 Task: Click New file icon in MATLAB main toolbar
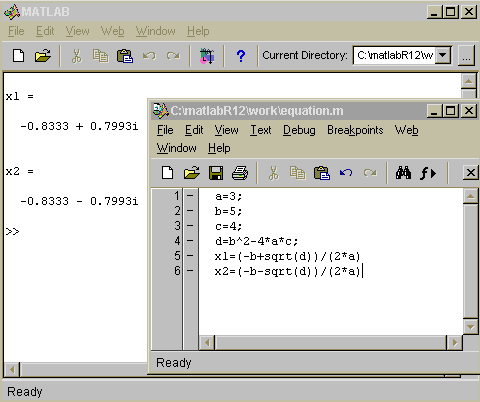(18, 55)
